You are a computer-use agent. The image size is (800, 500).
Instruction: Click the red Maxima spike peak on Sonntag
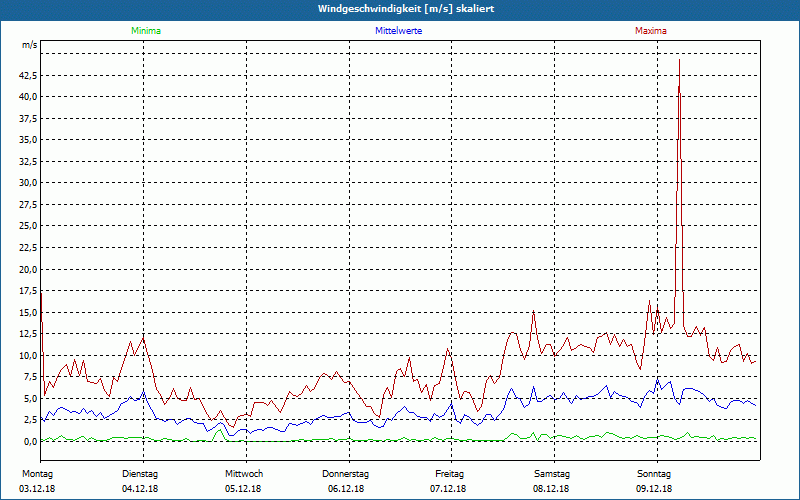[x=679, y=60]
